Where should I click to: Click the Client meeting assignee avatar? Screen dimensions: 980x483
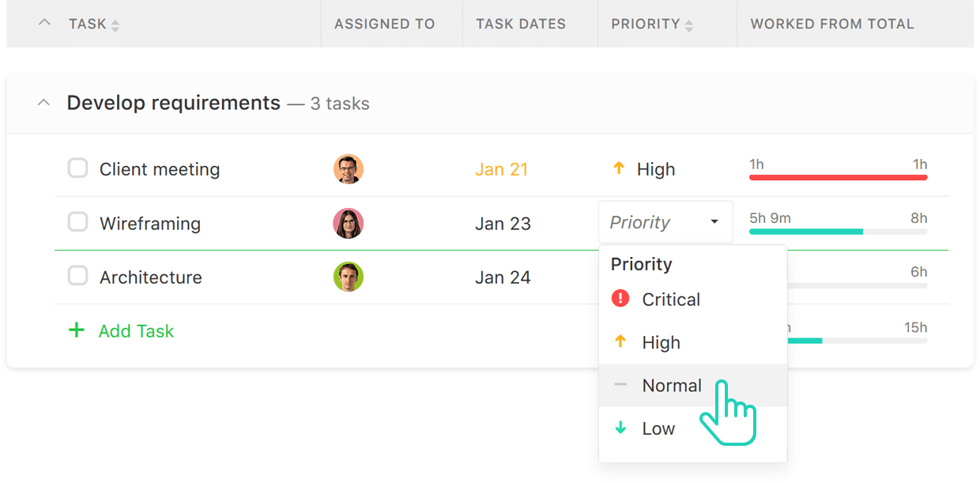click(x=348, y=169)
